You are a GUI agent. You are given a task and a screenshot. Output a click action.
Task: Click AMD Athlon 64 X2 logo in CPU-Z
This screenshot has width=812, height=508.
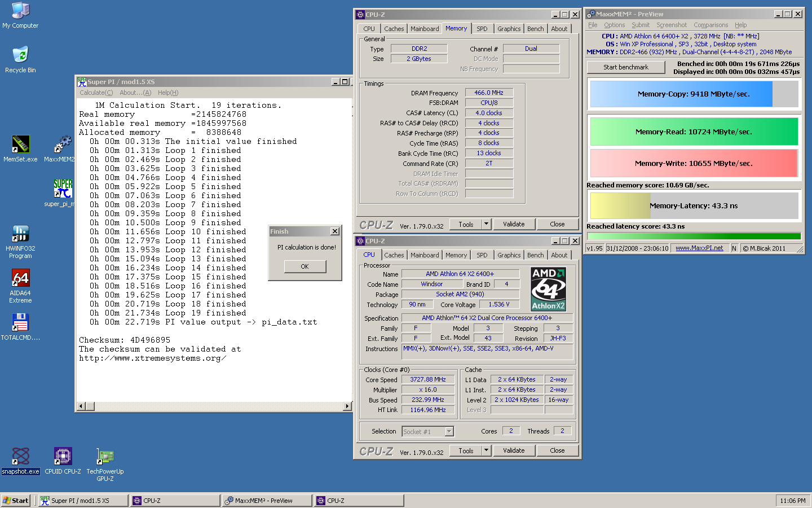click(x=548, y=289)
